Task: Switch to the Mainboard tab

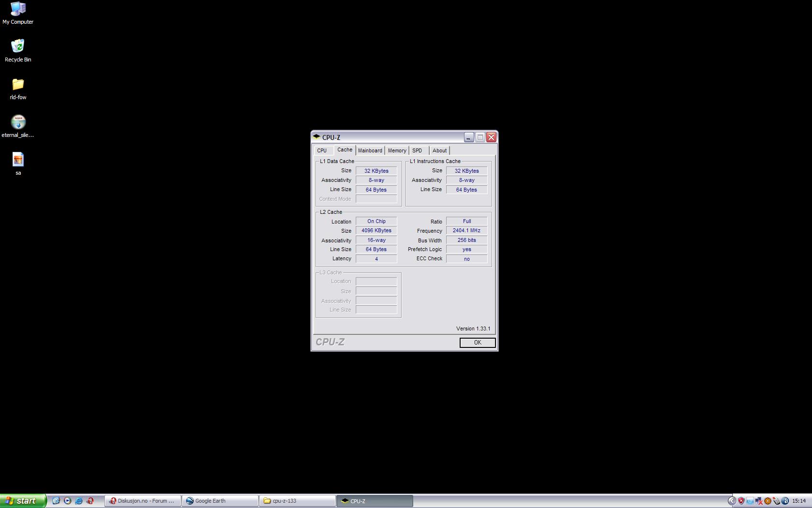Action: pos(370,150)
